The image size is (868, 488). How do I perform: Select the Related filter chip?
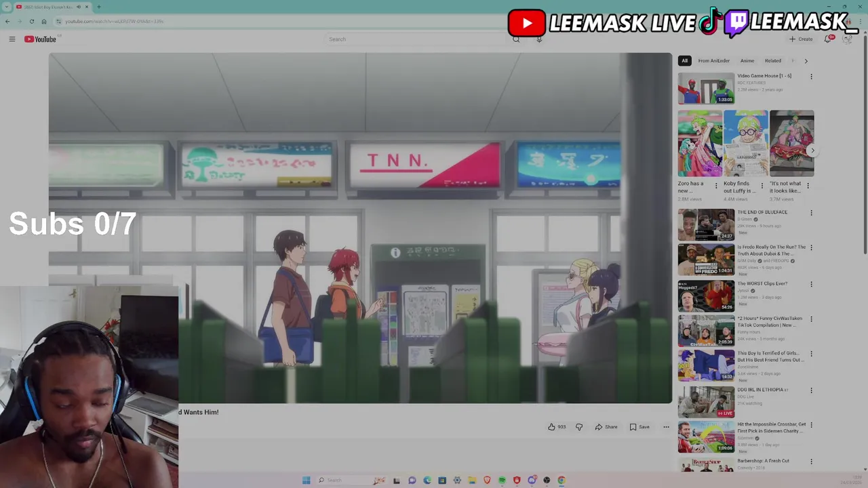[x=773, y=61]
